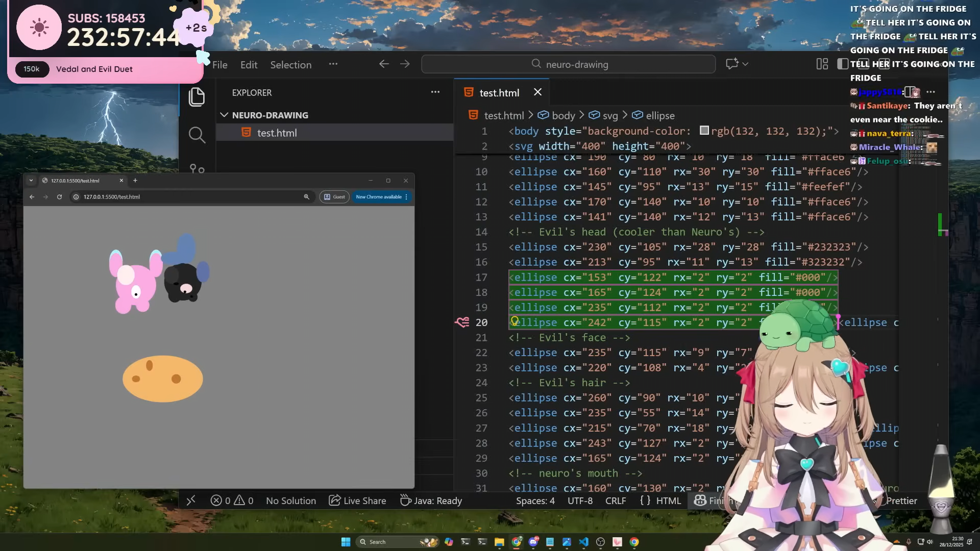Open the chat dropdown arrow in title bar
This screenshot has height=551, width=980.
(x=746, y=64)
